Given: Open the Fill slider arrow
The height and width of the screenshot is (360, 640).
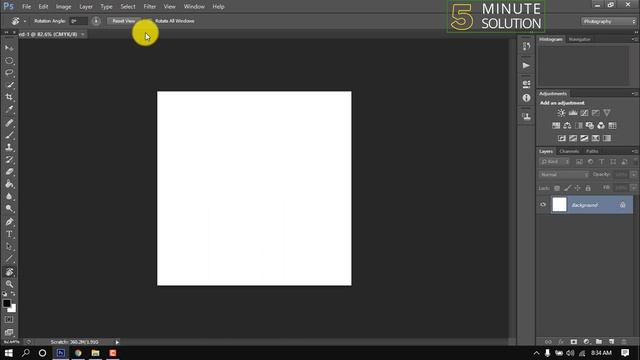Looking at the screenshot, I should click(633, 188).
